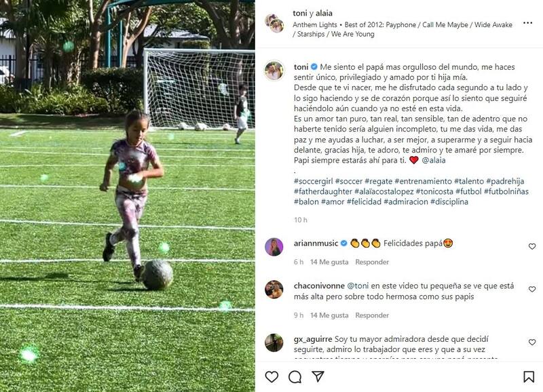This screenshot has height=392, width=543.
Task: View the 14 likes on ariannmusic's comment
Action: pyautogui.click(x=329, y=262)
